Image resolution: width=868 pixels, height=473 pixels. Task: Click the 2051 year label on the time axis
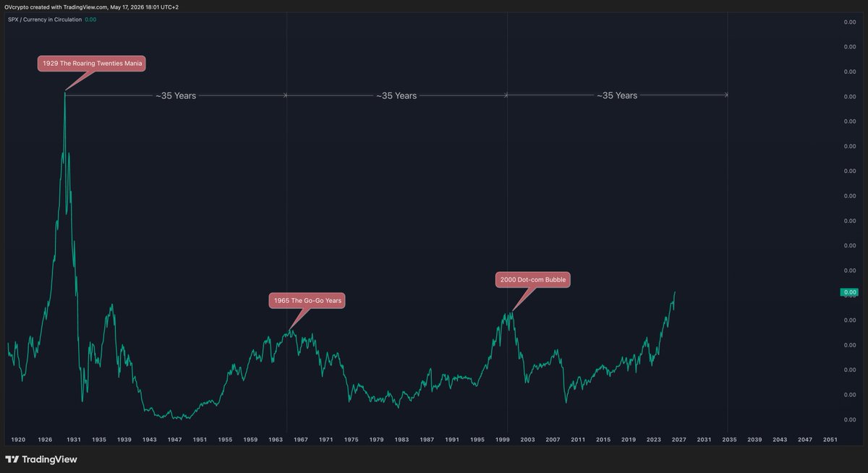click(x=830, y=439)
